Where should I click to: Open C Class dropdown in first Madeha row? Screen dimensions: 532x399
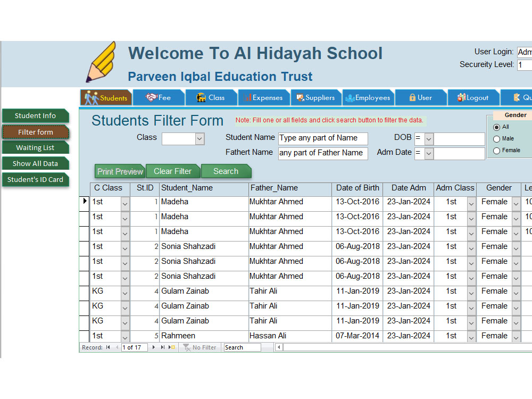tap(125, 203)
